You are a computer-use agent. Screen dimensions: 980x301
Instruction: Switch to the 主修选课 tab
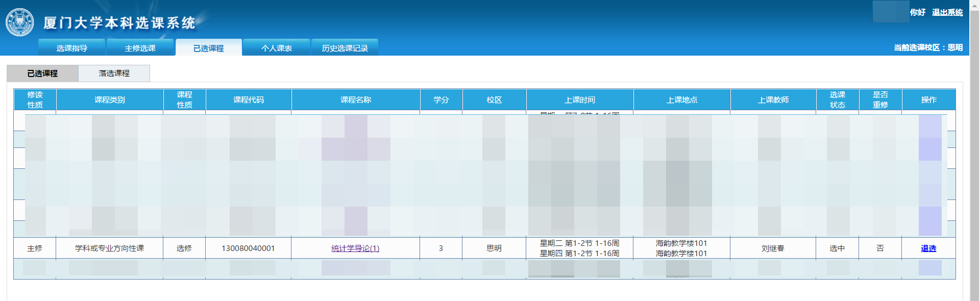click(x=140, y=47)
